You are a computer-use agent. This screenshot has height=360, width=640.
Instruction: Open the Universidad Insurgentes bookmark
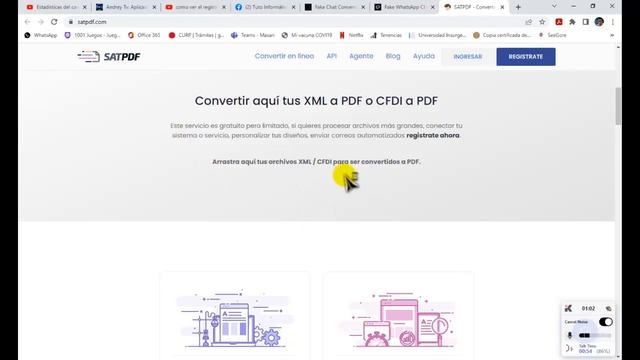click(x=437, y=36)
